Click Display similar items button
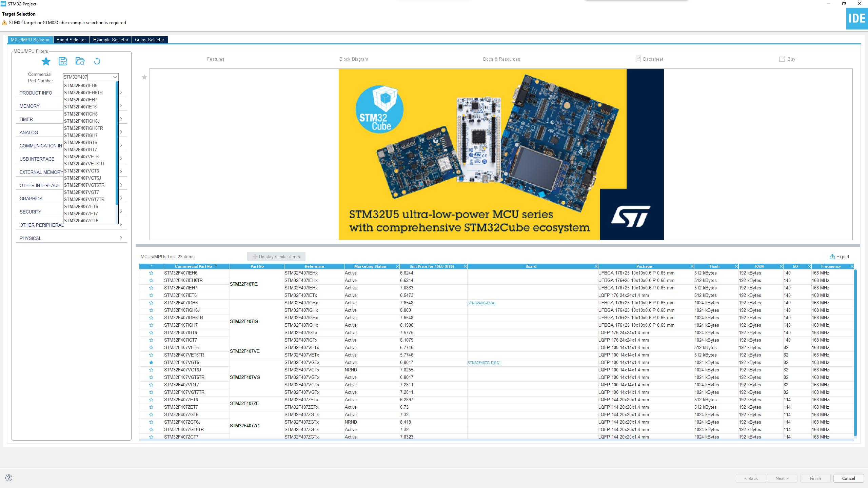This screenshot has width=868, height=488. pos(276,257)
